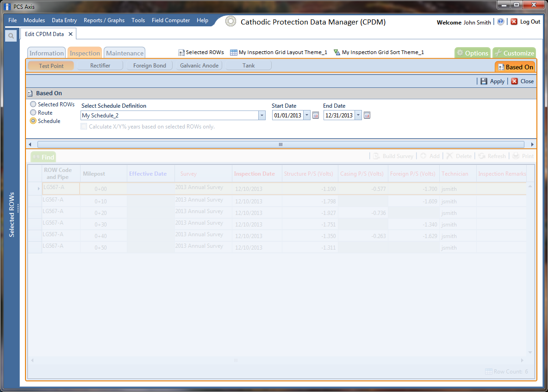Image resolution: width=548 pixels, height=392 pixels.
Task: Toggle Calculate X/Y% years checkbox
Action: tap(84, 126)
